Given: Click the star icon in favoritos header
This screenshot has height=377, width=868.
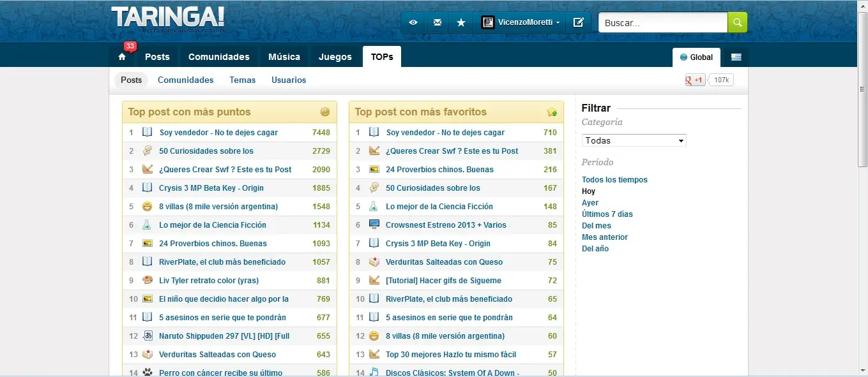Looking at the screenshot, I should click(x=552, y=112).
